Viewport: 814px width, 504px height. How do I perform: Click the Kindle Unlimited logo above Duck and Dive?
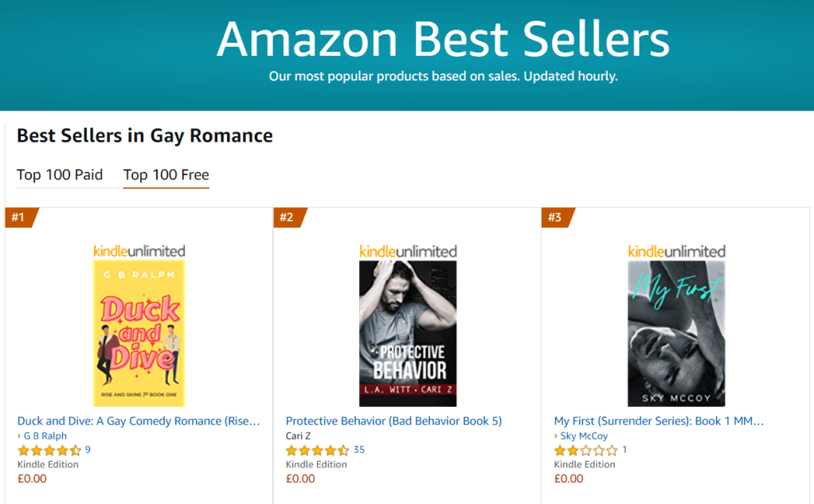139,251
